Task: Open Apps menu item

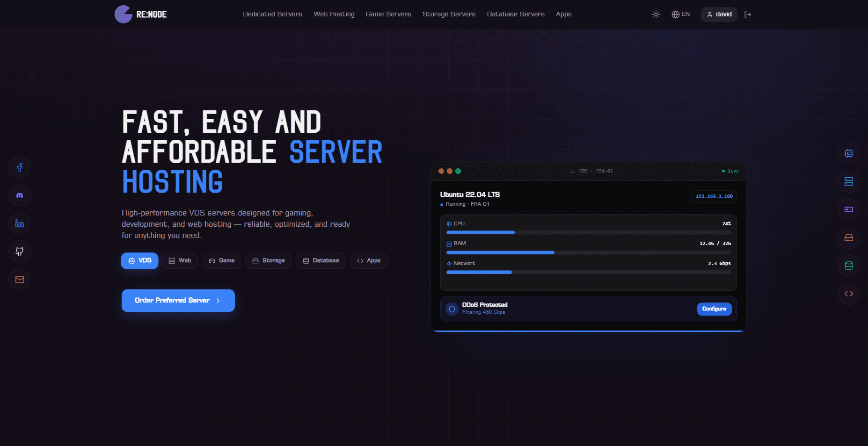Action: [564, 14]
